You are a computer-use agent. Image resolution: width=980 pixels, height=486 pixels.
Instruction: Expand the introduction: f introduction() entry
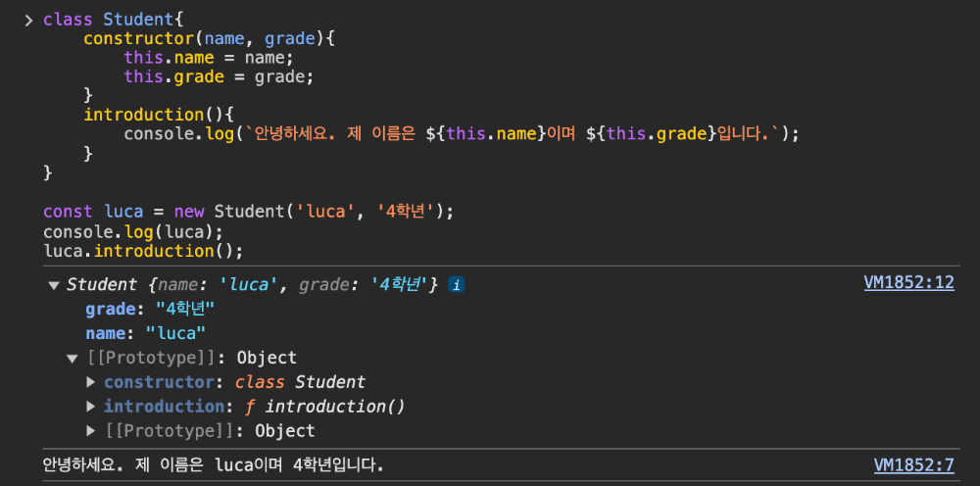pos(91,407)
